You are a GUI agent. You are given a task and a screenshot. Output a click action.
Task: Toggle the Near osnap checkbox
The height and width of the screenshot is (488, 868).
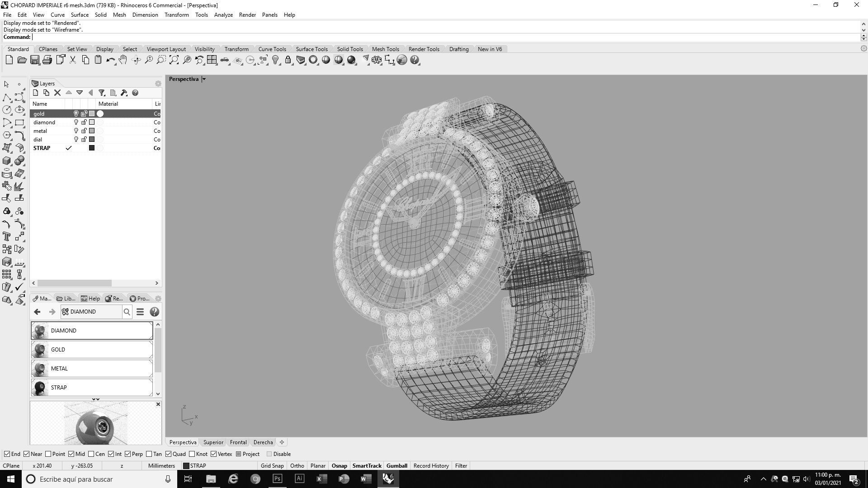pos(26,454)
